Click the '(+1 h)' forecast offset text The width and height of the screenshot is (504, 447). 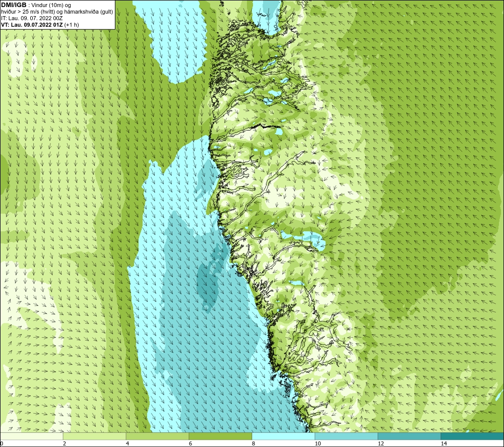click(x=72, y=25)
